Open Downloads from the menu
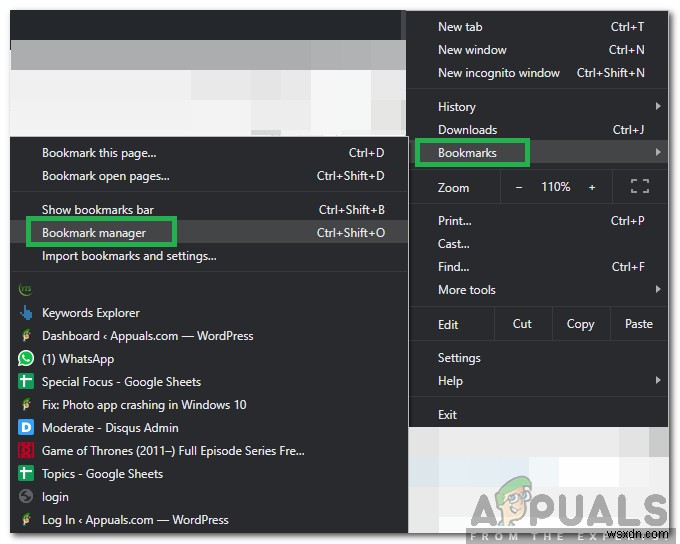Viewport: 680px width, 544px height. click(538, 130)
